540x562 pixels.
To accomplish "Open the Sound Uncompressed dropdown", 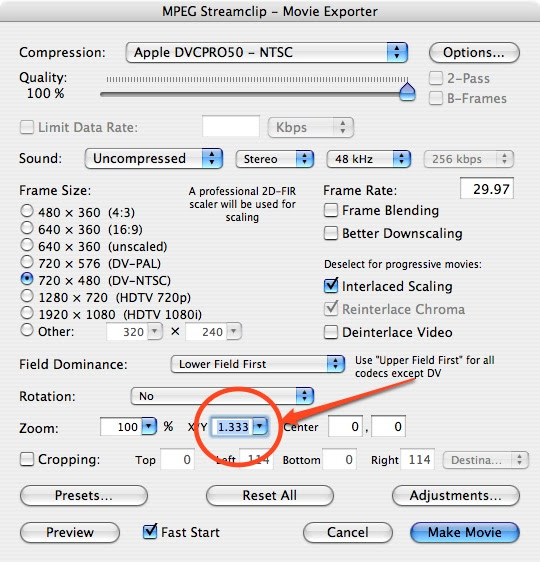I will (154, 158).
